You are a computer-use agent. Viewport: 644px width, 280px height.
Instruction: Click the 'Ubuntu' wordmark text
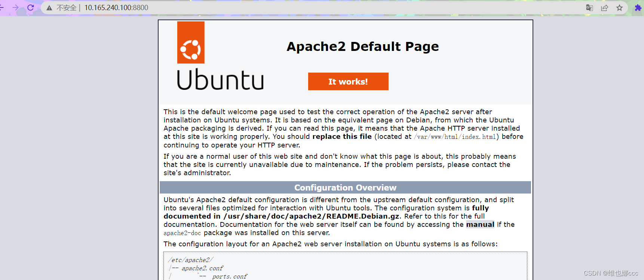pyautogui.click(x=220, y=79)
